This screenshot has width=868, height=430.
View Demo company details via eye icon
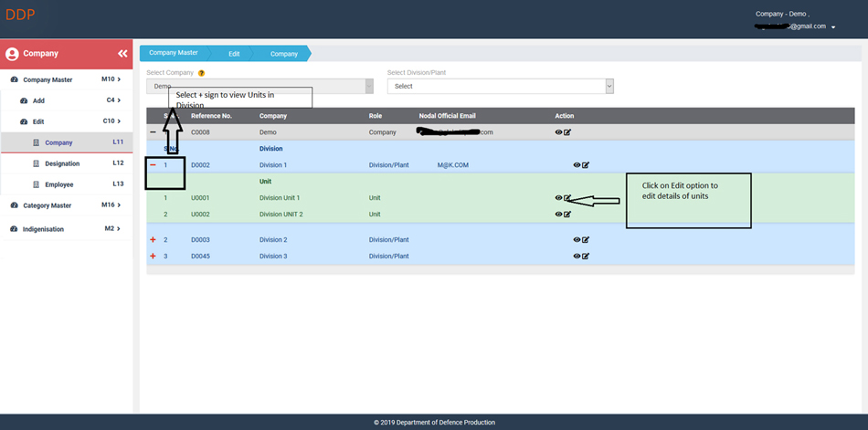coord(558,132)
